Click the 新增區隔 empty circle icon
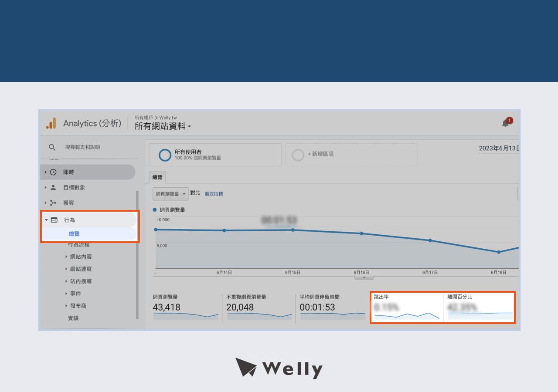The image size is (558, 392). click(x=298, y=155)
